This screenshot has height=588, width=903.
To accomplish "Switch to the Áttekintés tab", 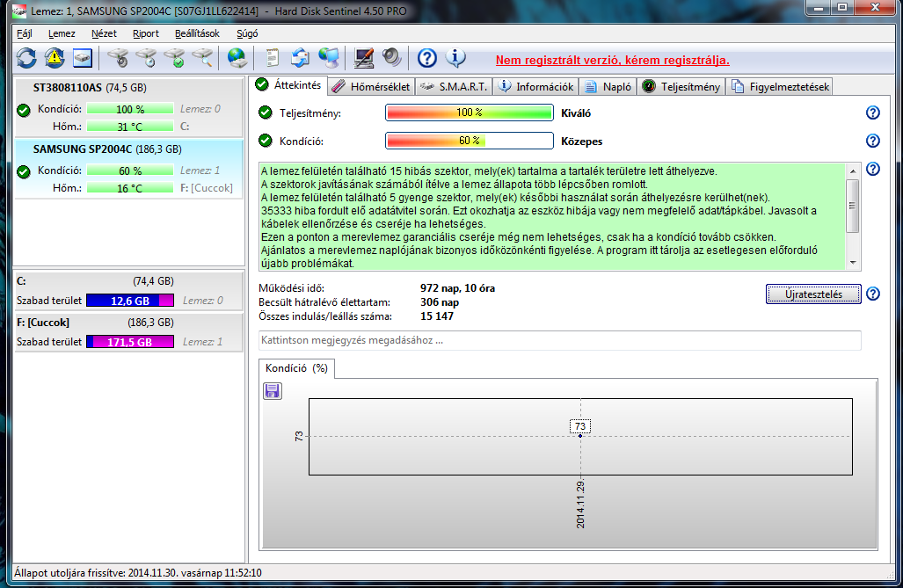I will 289,85.
